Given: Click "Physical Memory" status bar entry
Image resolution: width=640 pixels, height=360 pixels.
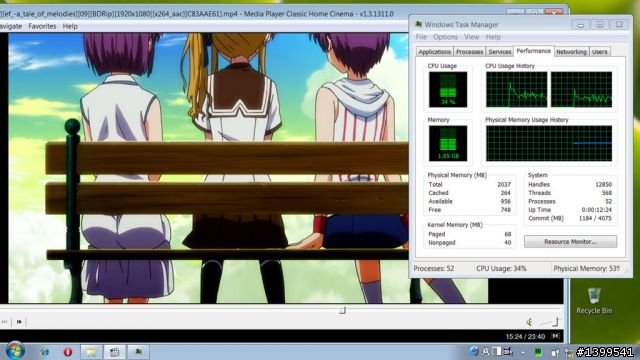Looking at the screenshot, I should pyautogui.click(x=586, y=269).
